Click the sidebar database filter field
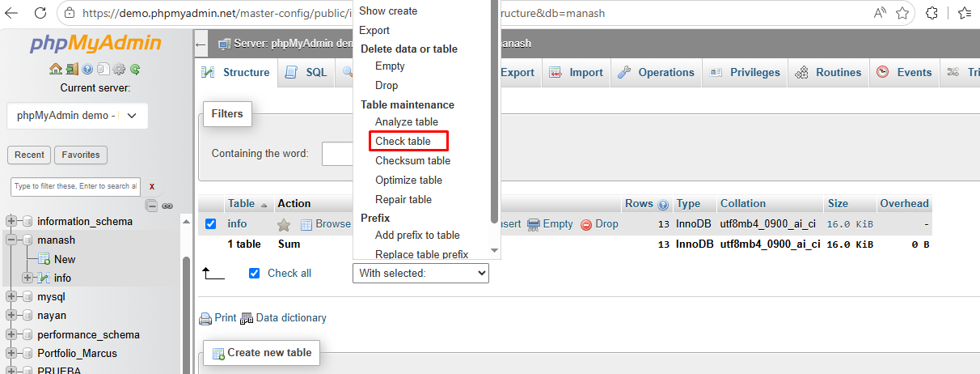980x374 pixels. click(x=75, y=186)
